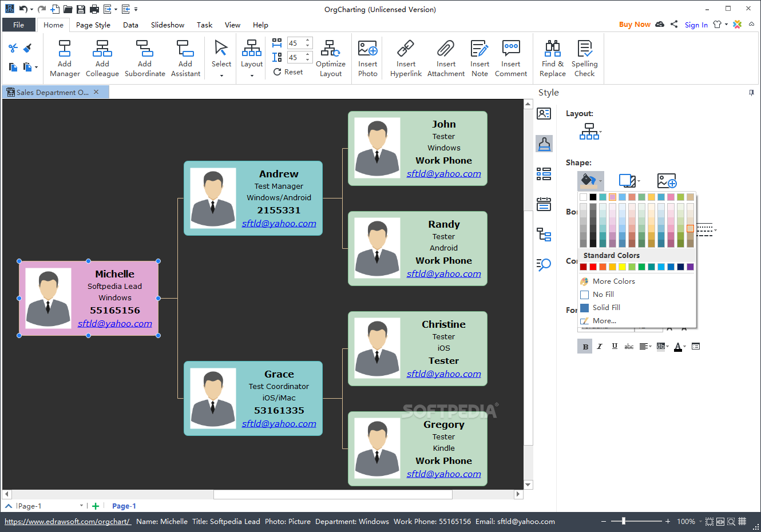The height and width of the screenshot is (532, 761).
Task: Run Spelling Check
Action: click(584, 58)
